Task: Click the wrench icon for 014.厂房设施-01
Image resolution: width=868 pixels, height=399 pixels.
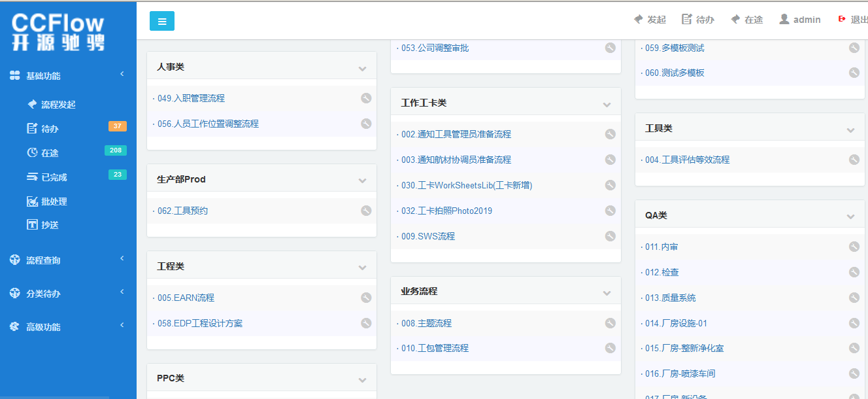Action: 854,323
